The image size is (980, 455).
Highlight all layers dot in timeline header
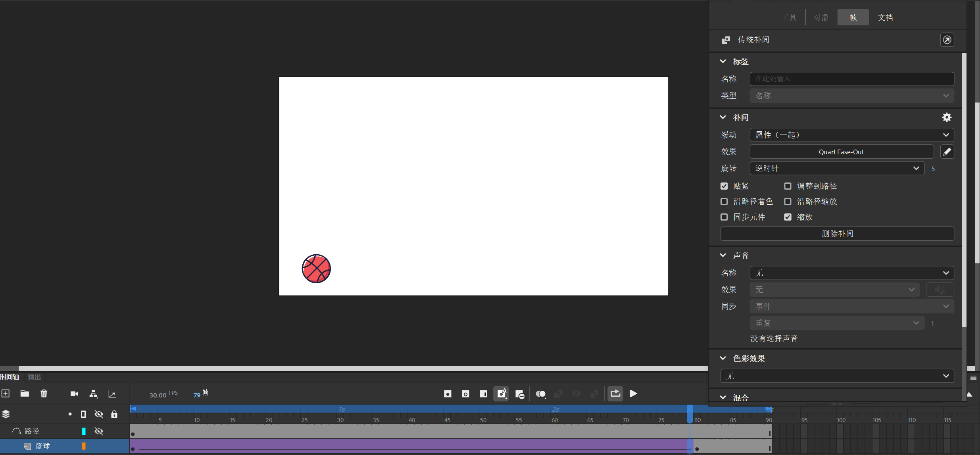[x=70, y=414]
